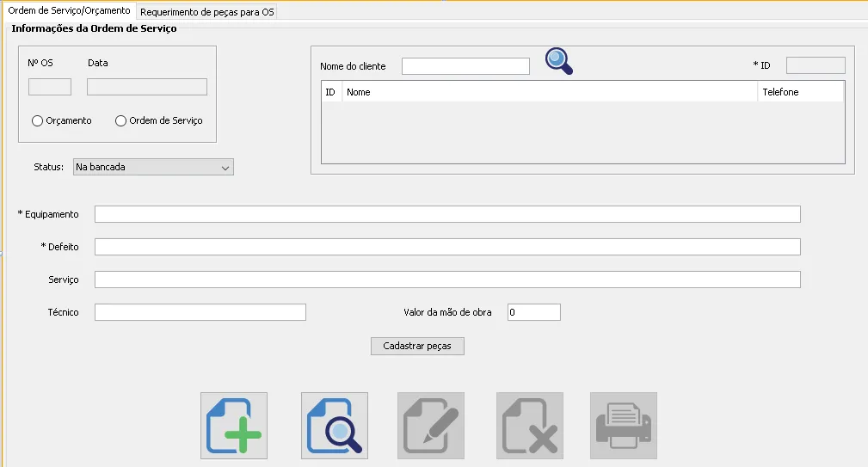The height and width of the screenshot is (467, 868).
Task: Click the Valor da mão de obra field
Action: pos(533,312)
